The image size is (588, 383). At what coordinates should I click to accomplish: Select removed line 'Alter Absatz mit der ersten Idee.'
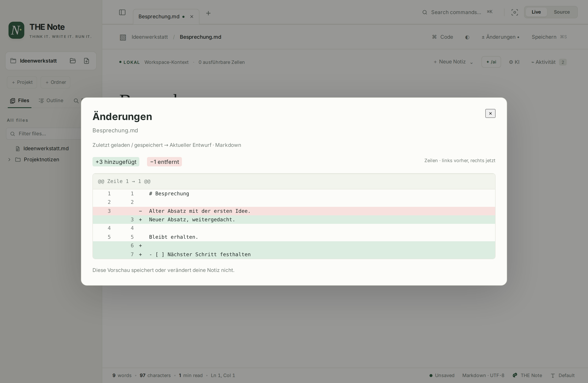point(294,211)
